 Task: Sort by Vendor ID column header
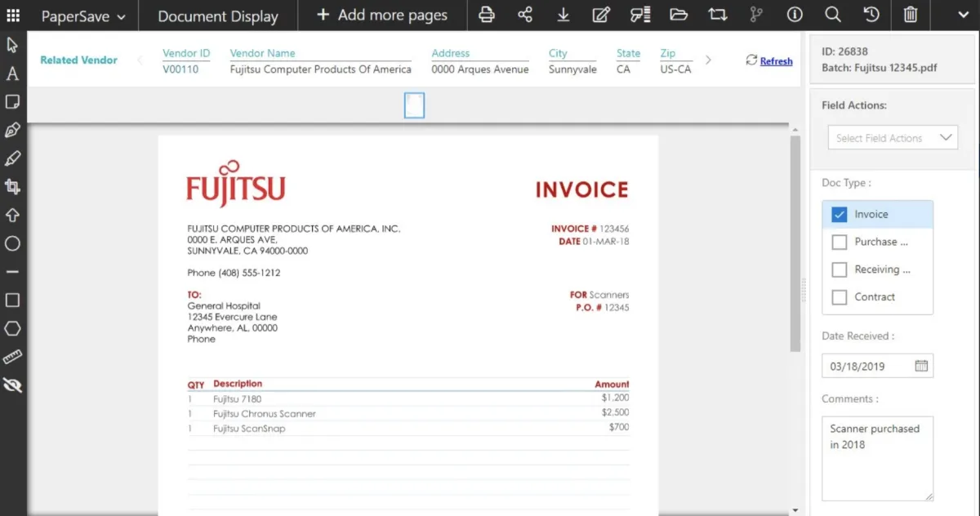click(186, 53)
